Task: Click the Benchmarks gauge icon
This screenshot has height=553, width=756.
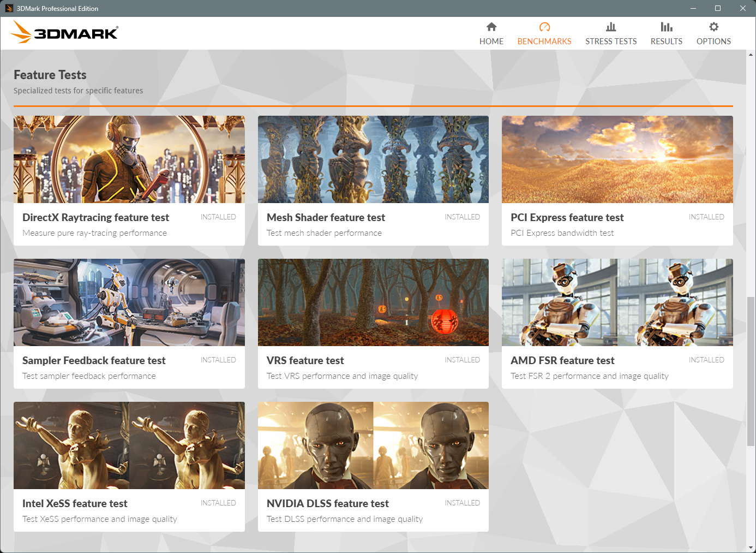Action: tap(544, 27)
